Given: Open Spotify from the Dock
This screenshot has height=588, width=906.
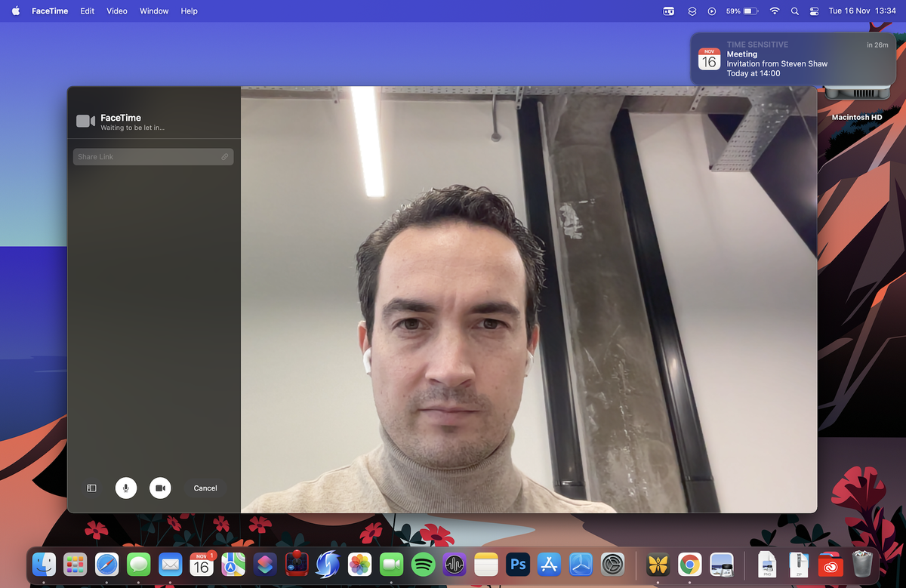Looking at the screenshot, I should pyautogui.click(x=423, y=564).
